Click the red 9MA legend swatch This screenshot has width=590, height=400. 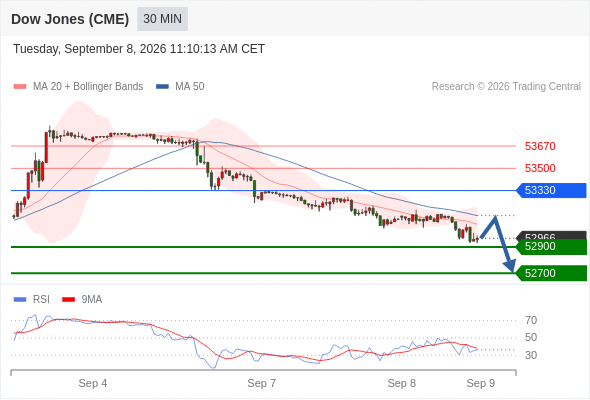(x=68, y=300)
